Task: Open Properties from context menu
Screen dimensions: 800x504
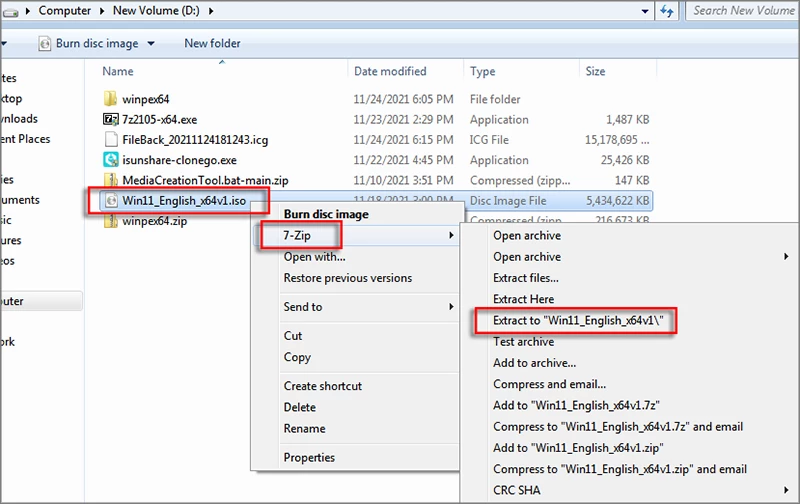Action: [309, 458]
